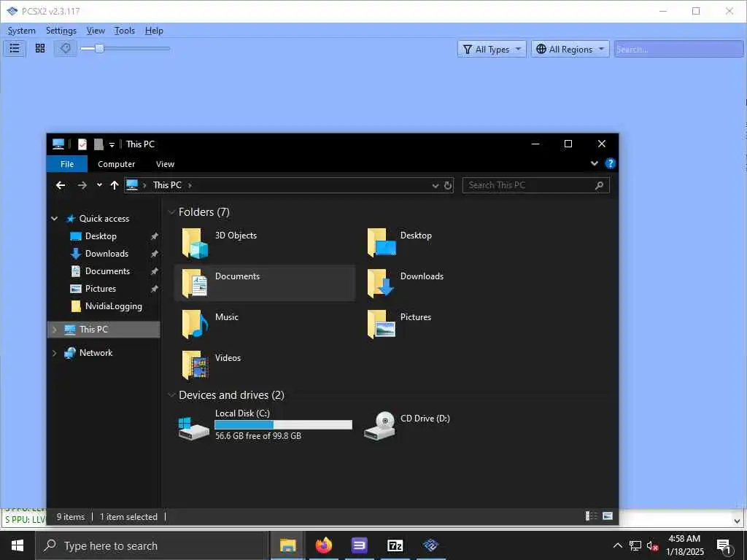747x560 pixels.
Task: Select Local Disk (C:) drive
Action: tap(265, 425)
